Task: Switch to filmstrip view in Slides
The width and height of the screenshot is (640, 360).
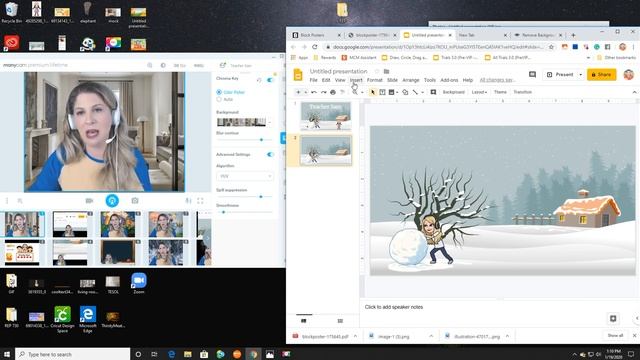Action: 303,321
